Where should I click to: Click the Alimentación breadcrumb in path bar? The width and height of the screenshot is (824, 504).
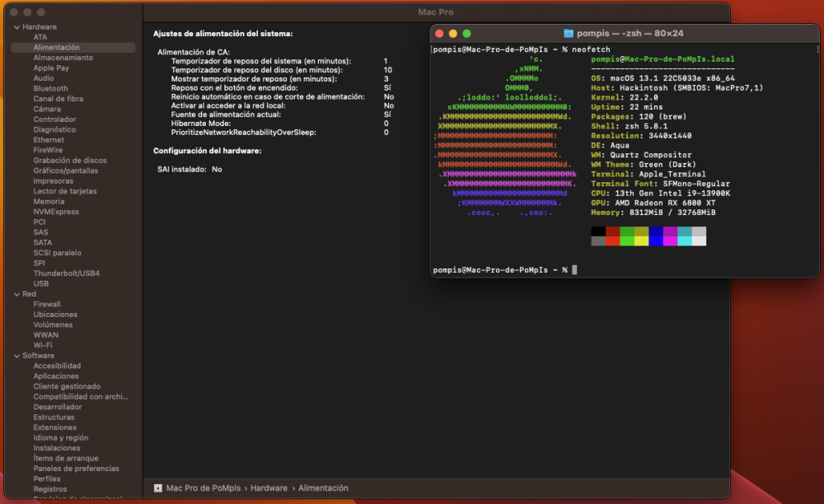tap(323, 488)
